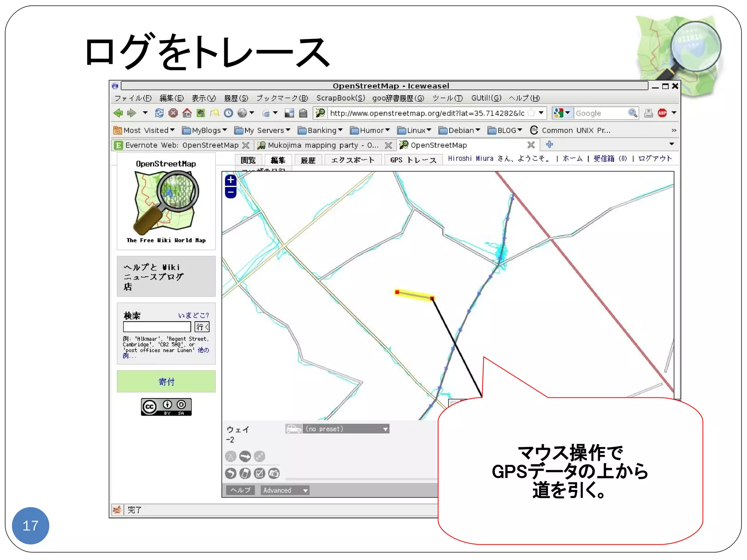This screenshot has width=747, height=560.
Task: Expand the Linux bookmarks folder
Action: [x=414, y=130]
